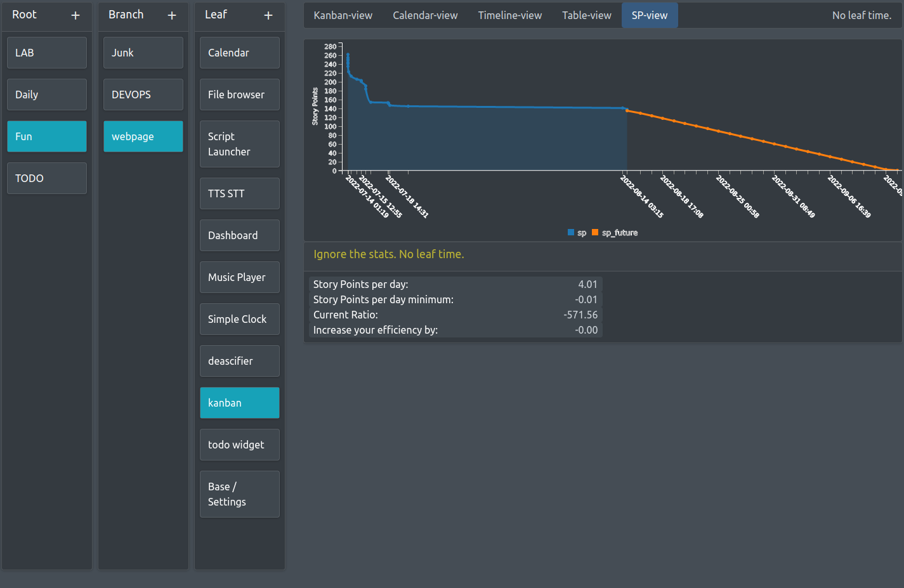
Task: Add a new Branch with plus icon
Action: pyautogui.click(x=172, y=15)
